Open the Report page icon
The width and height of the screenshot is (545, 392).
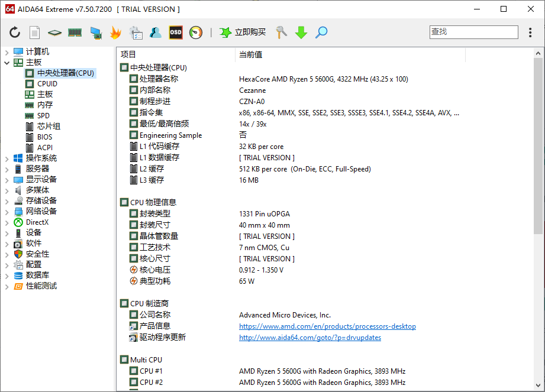tap(35, 33)
